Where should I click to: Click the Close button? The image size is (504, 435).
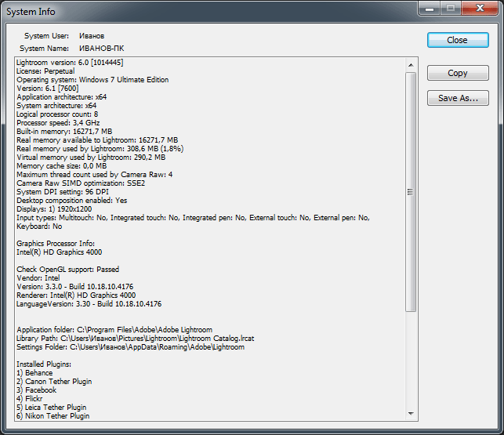[x=458, y=40]
